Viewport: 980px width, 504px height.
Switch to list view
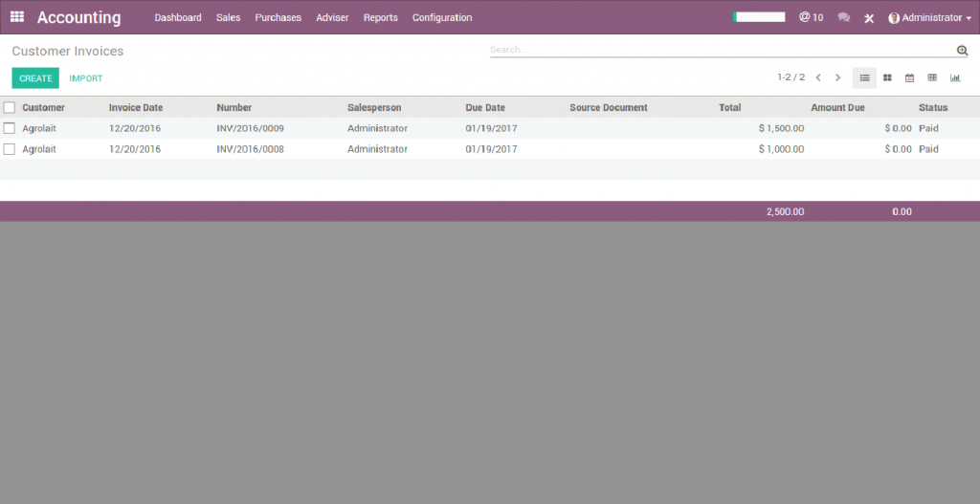coord(864,78)
